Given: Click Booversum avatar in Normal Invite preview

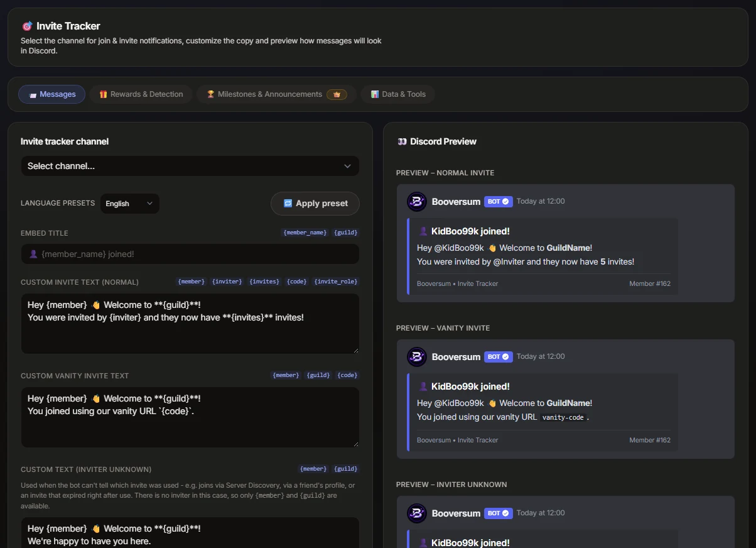Looking at the screenshot, I should pyautogui.click(x=417, y=201).
